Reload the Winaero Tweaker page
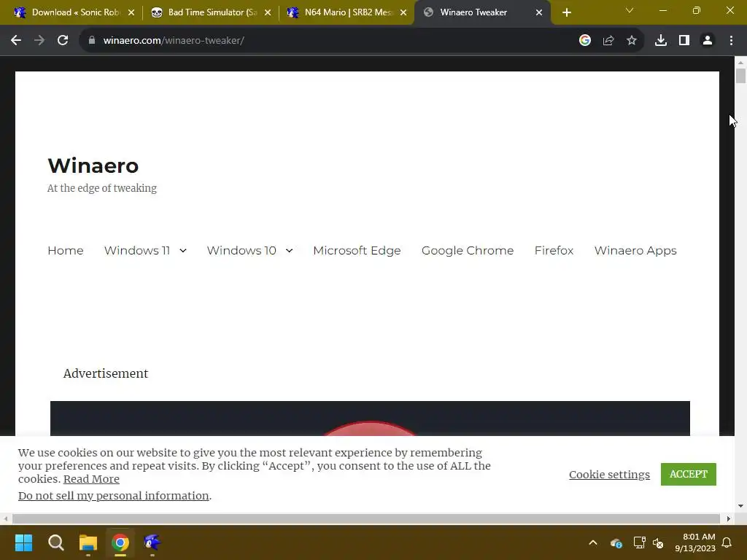Screen dimensions: 747x560 (63, 41)
